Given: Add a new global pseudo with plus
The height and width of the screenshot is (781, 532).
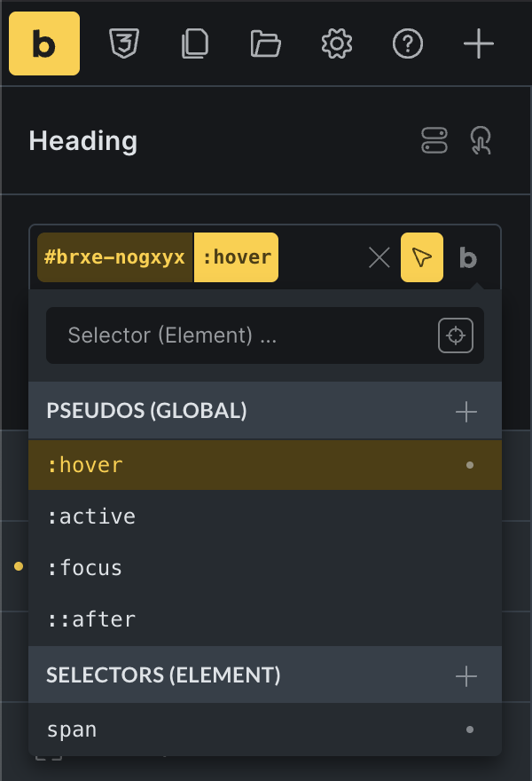Looking at the screenshot, I should tap(465, 412).
